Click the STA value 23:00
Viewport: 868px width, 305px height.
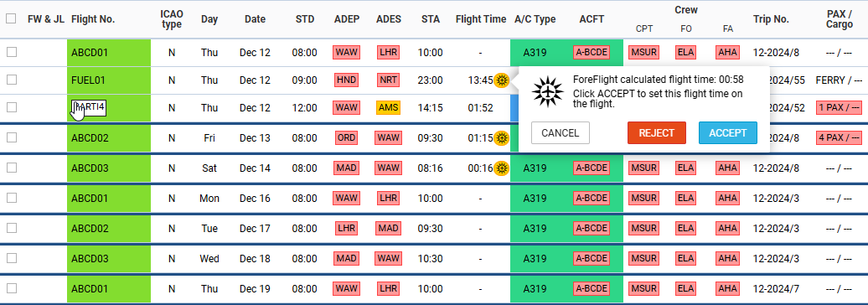point(431,80)
